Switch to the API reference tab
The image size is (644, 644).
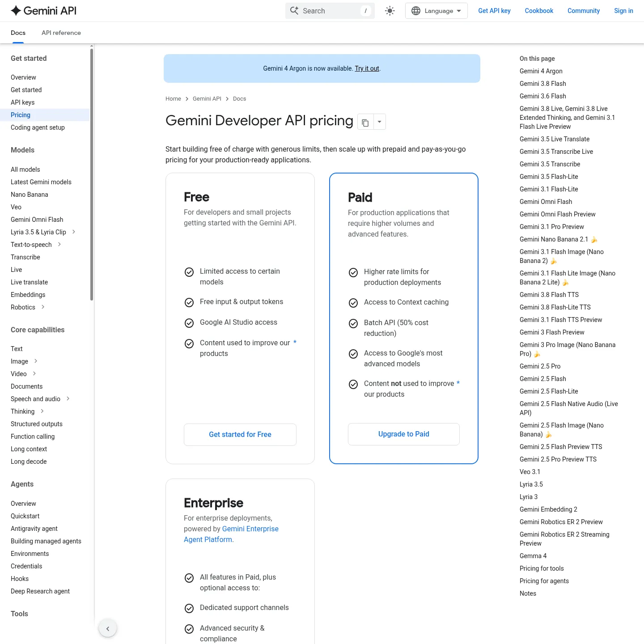click(61, 33)
